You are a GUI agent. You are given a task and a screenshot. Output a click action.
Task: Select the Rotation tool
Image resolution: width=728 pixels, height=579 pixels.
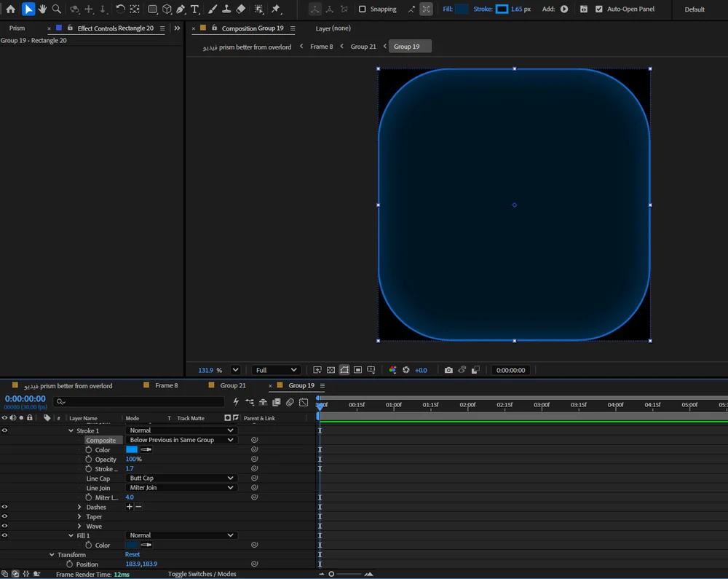[x=120, y=9]
